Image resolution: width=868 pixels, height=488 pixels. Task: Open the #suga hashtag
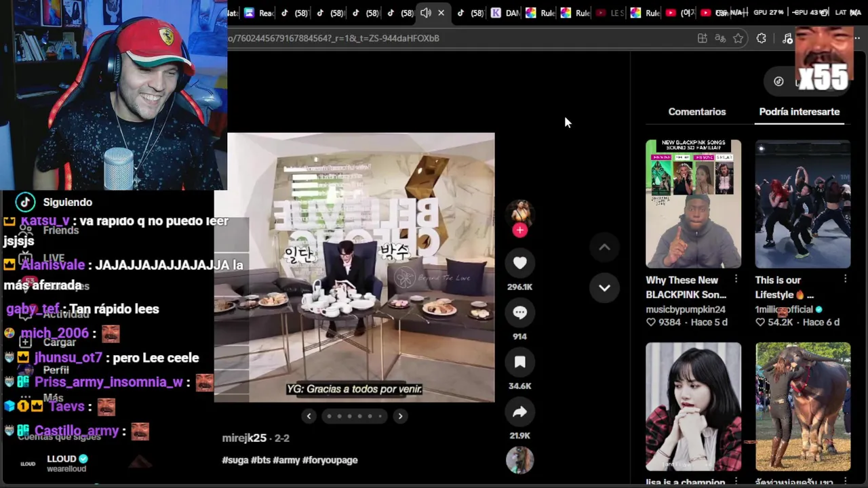tap(235, 460)
